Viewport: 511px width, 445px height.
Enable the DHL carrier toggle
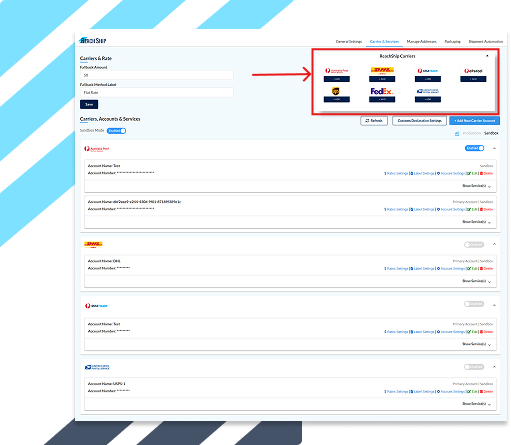[x=474, y=245]
